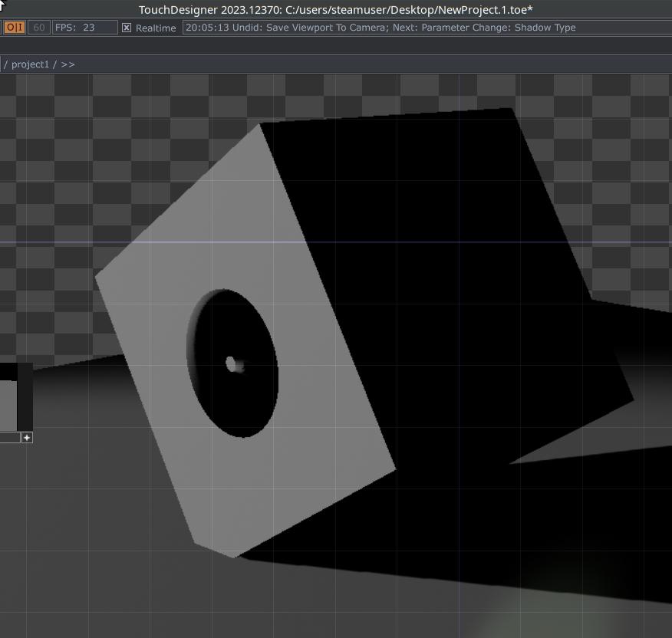This screenshot has height=638, width=672.
Task: Toggle the orange O|I button
Action: [14, 28]
